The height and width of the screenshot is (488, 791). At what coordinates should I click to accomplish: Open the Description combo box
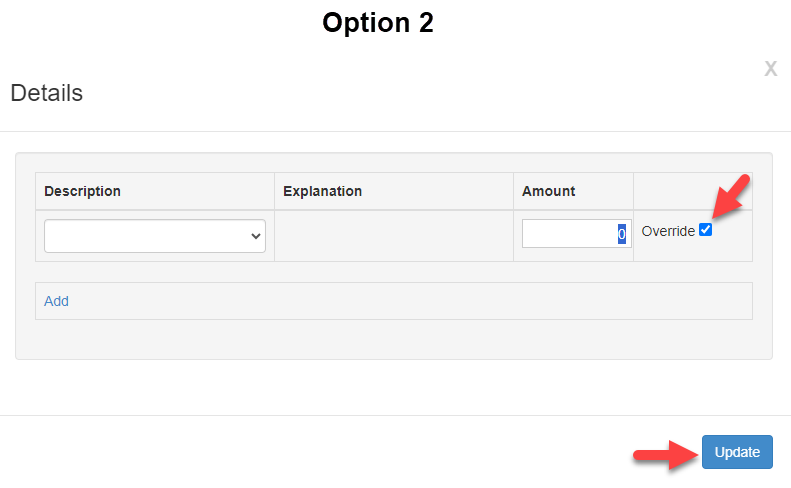click(x=155, y=236)
